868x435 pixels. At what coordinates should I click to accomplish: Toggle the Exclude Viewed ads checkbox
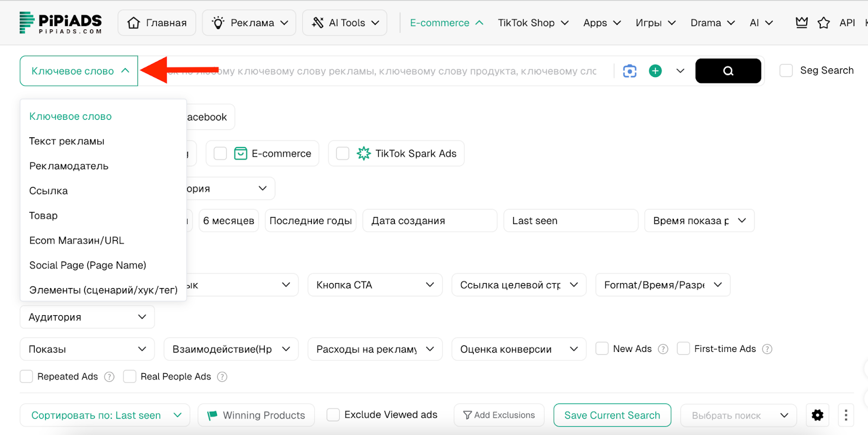(x=333, y=415)
